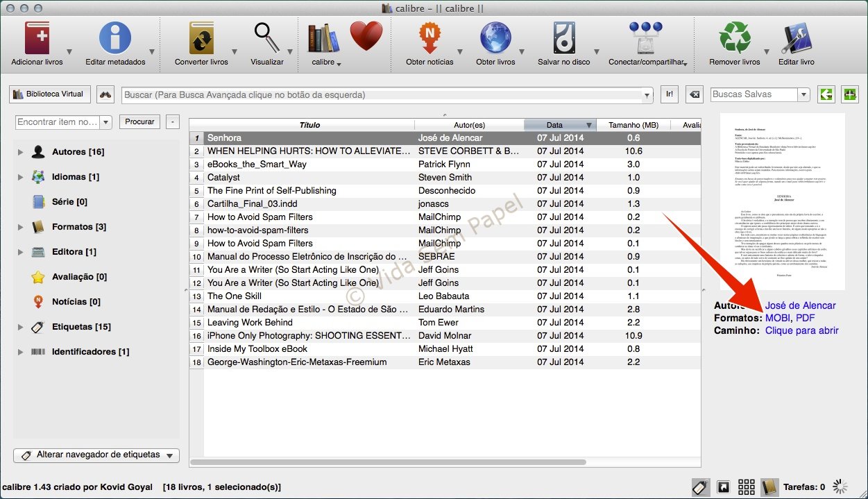Click the horizontal scrollbar under book list
Viewport: 868px width, 499px height.
pos(389,462)
